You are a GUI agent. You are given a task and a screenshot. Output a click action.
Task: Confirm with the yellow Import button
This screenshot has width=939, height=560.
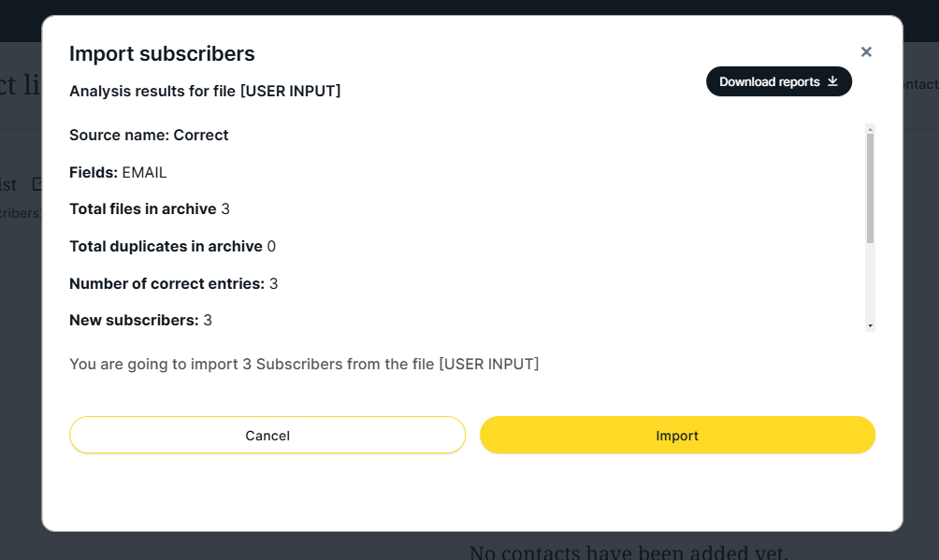click(x=677, y=436)
